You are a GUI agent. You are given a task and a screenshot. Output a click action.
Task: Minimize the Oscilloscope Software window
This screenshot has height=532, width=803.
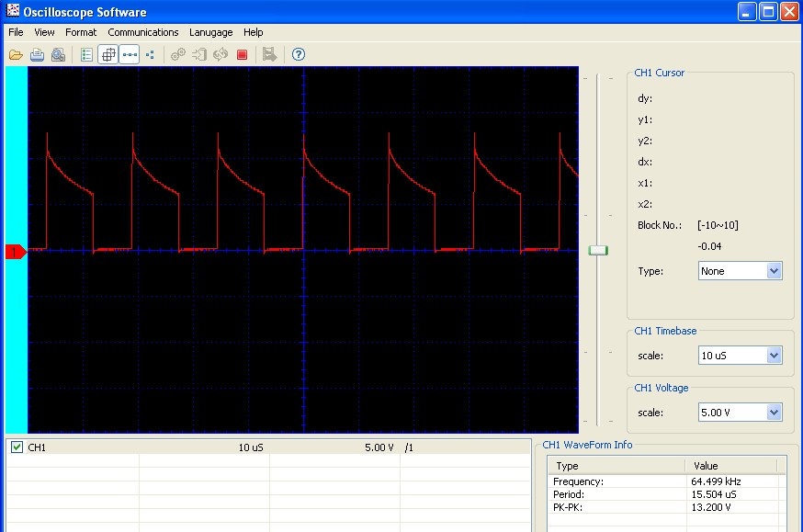point(747,11)
